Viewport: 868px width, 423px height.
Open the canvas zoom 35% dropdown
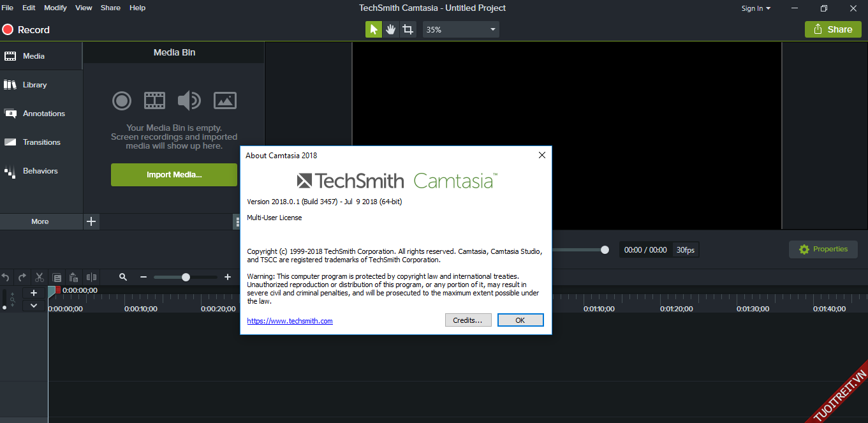pos(461,29)
